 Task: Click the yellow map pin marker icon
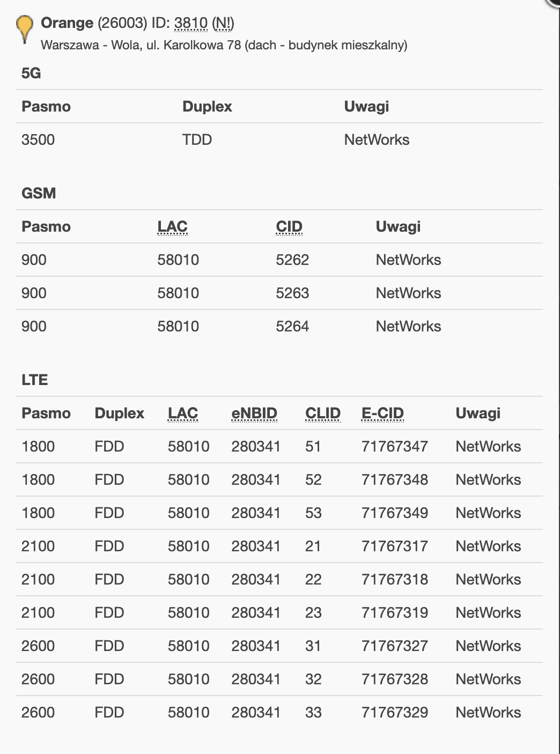[24, 29]
